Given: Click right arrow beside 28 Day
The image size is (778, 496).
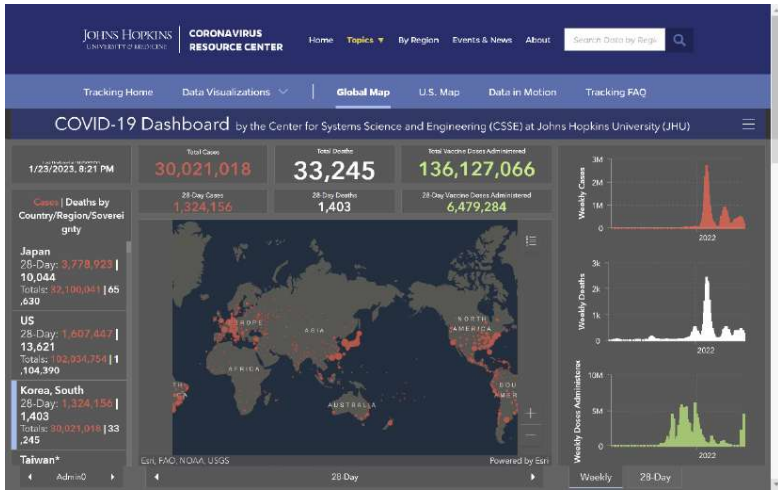Looking at the screenshot, I should (x=533, y=477).
